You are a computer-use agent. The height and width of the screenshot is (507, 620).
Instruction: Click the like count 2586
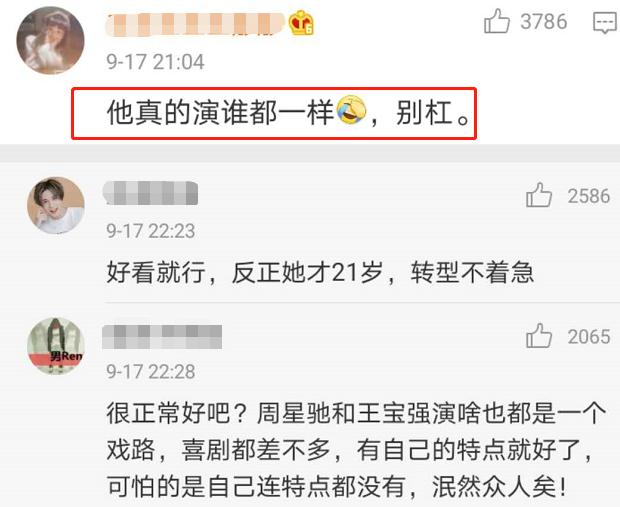tap(589, 196)
